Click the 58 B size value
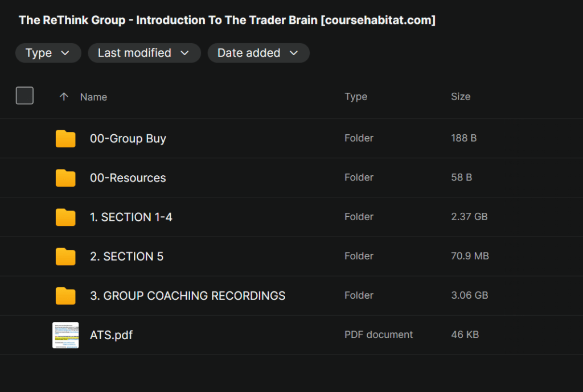 coord(461,178)
